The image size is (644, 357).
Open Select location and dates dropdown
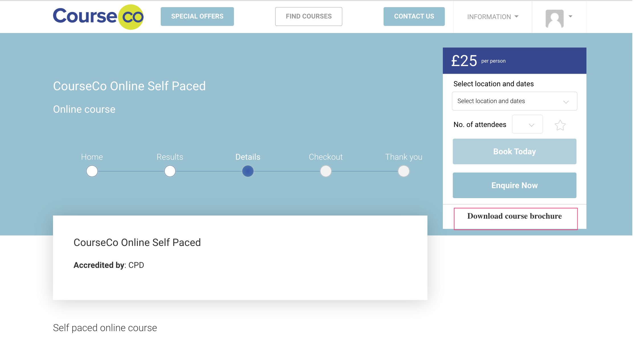tap(514, 101)
